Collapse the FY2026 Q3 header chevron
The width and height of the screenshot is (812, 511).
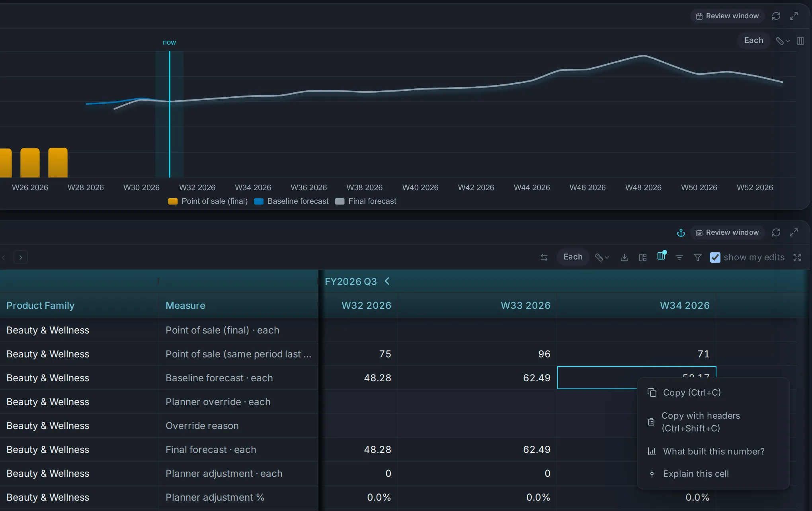[387, 281]
